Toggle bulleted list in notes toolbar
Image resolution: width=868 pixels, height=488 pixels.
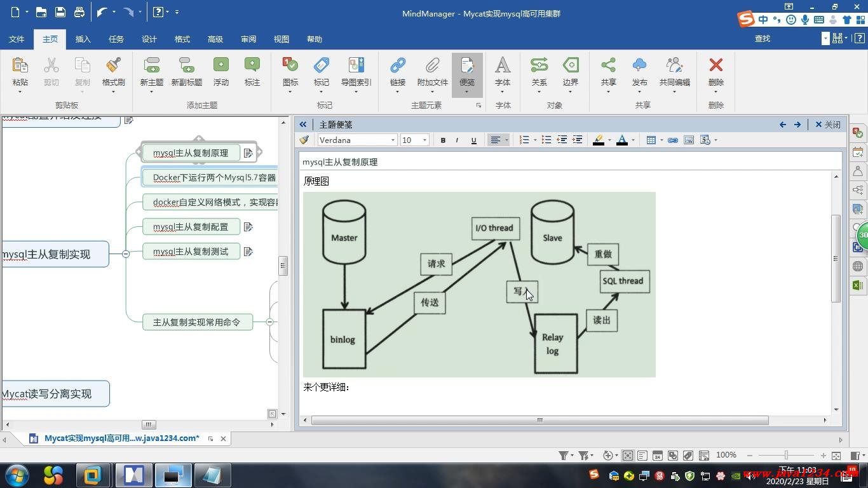546,140
